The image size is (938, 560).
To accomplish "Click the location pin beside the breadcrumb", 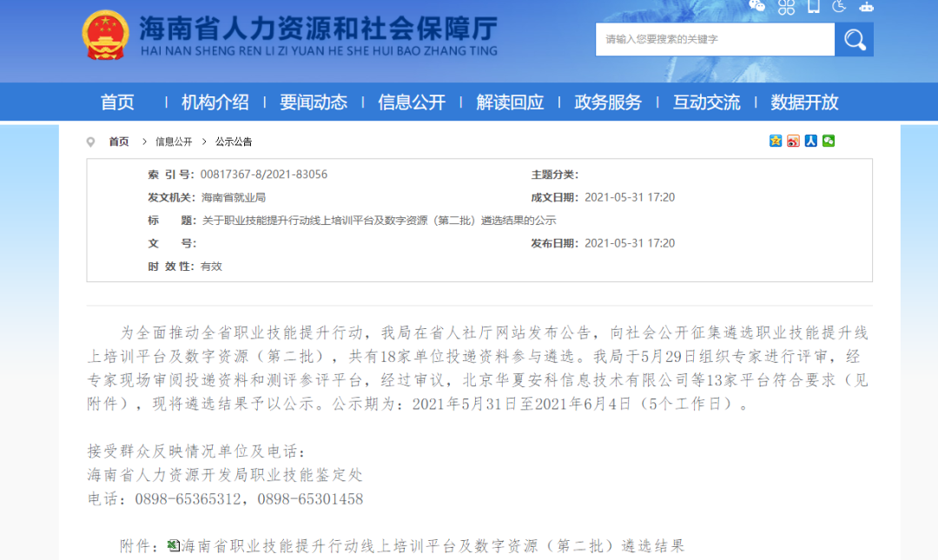I will tap(89, 141).
